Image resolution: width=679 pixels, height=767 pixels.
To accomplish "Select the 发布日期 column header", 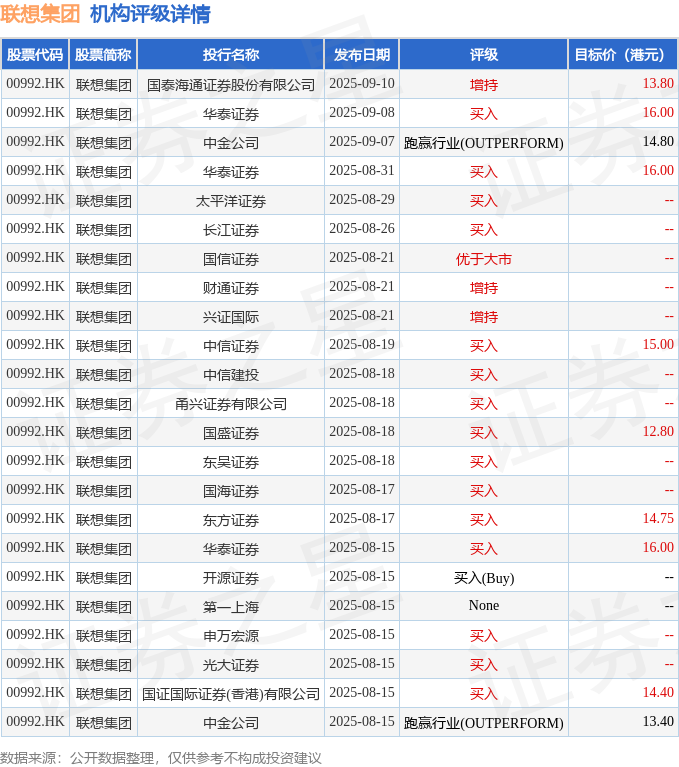I will click(x=362, y=54).
